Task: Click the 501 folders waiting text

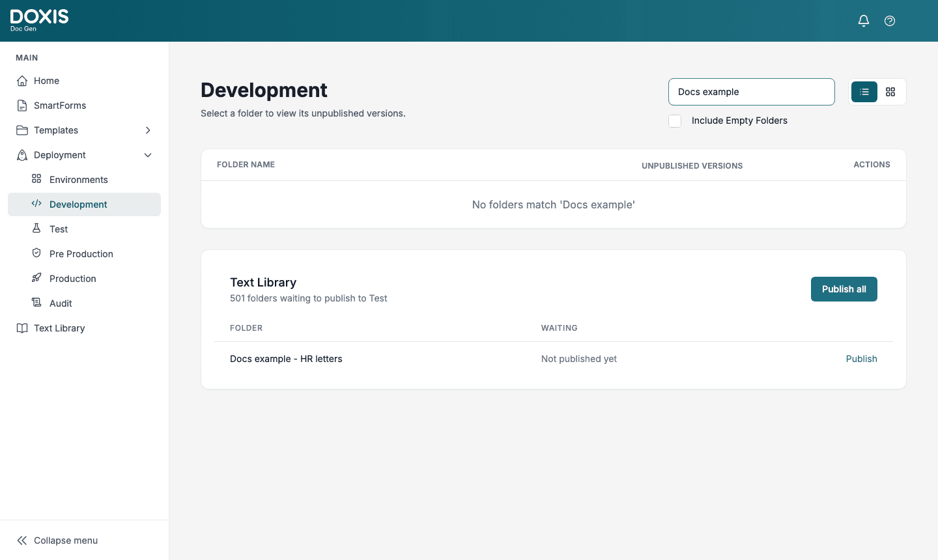Action: (308, 298)
